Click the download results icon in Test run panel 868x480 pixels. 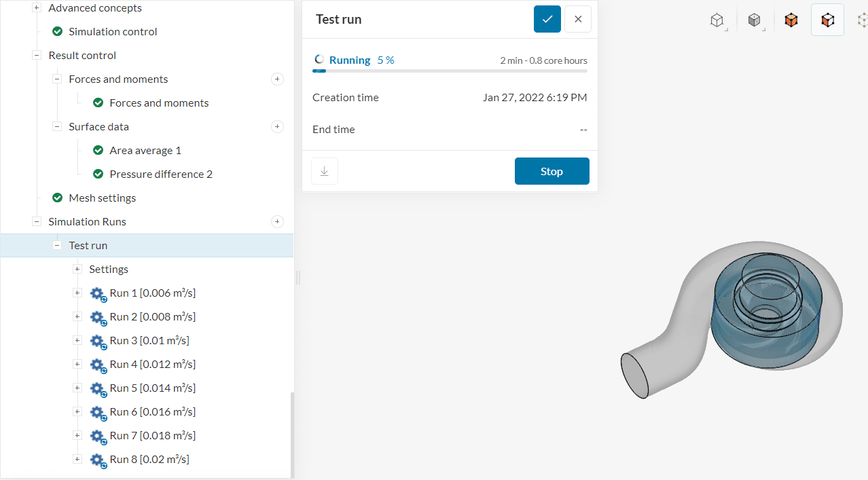click(324, 170)
